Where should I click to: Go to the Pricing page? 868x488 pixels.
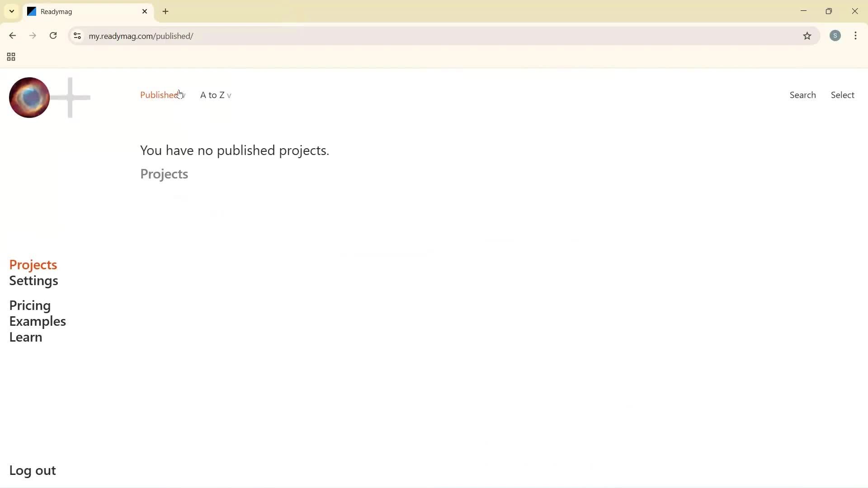tap(30, 305)
